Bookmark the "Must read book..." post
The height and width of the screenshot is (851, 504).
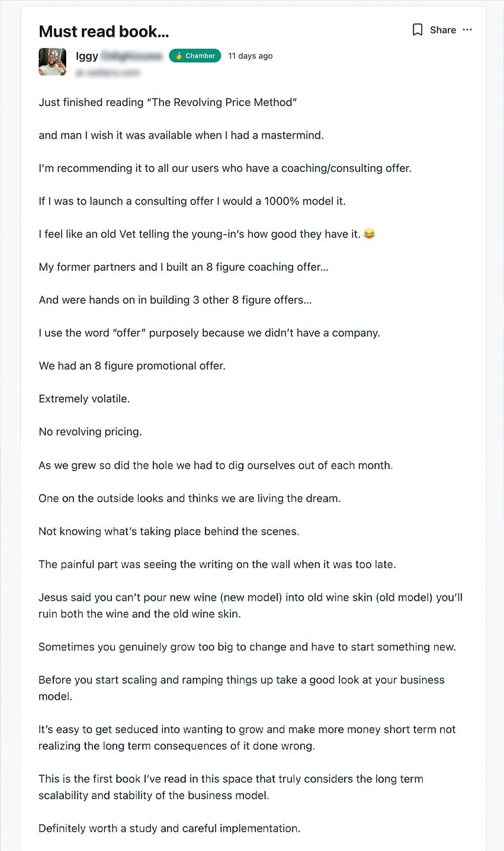pyautogui.click(x=418, y=30)
